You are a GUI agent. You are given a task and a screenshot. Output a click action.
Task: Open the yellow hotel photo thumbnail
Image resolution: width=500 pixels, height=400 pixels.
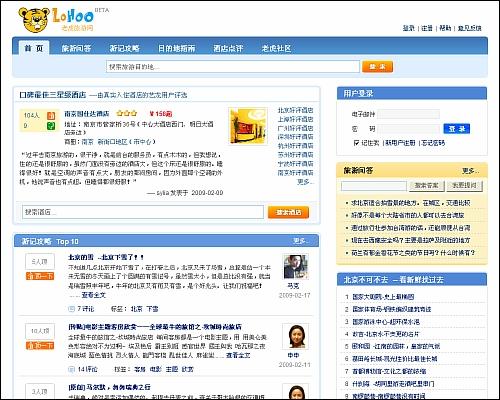tap(248, 126)
